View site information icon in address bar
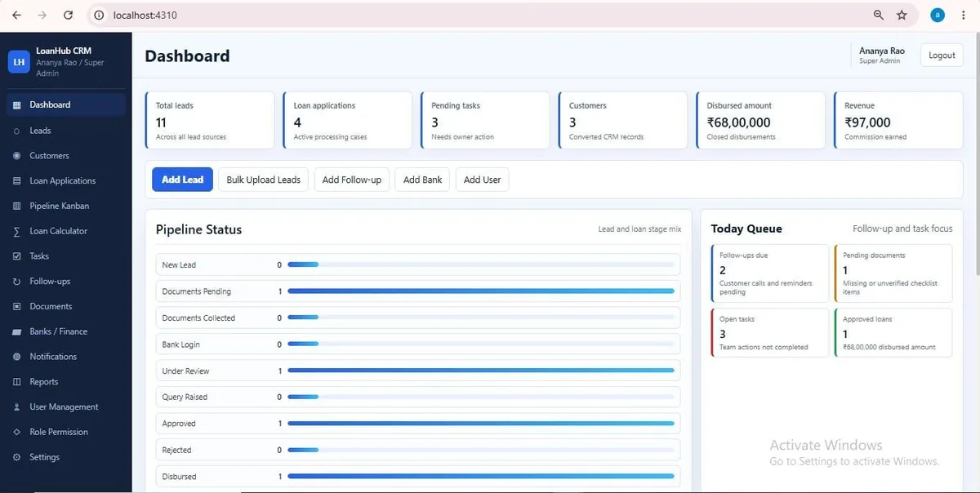 click(x=98, y=15)
